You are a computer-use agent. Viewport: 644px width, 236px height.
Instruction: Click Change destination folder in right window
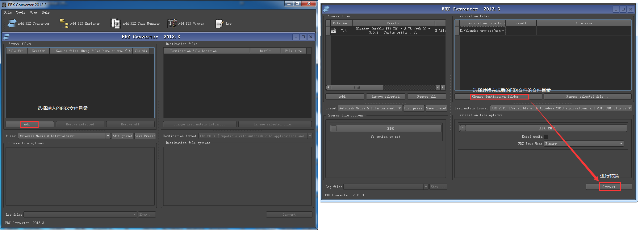(498, 96)
